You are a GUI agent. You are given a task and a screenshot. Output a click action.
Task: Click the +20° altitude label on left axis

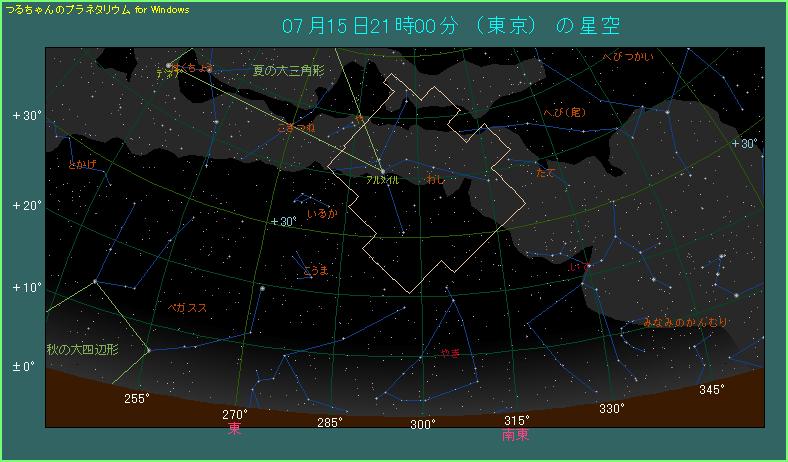pyautogui.click(x=27, y=206)
